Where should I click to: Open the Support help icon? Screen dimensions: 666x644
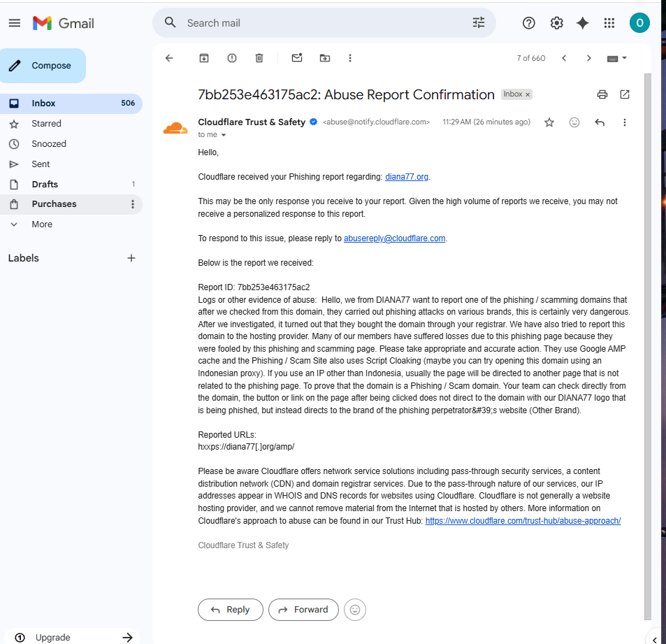pyautogui.click(x=528, y=23)
